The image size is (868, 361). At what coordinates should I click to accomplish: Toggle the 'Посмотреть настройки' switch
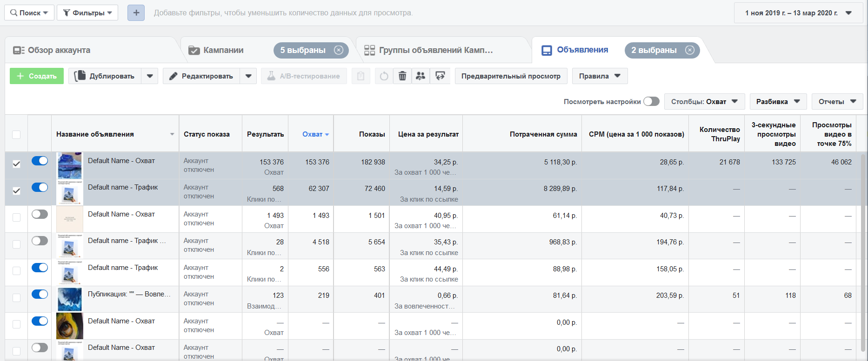tap(651, 102)
